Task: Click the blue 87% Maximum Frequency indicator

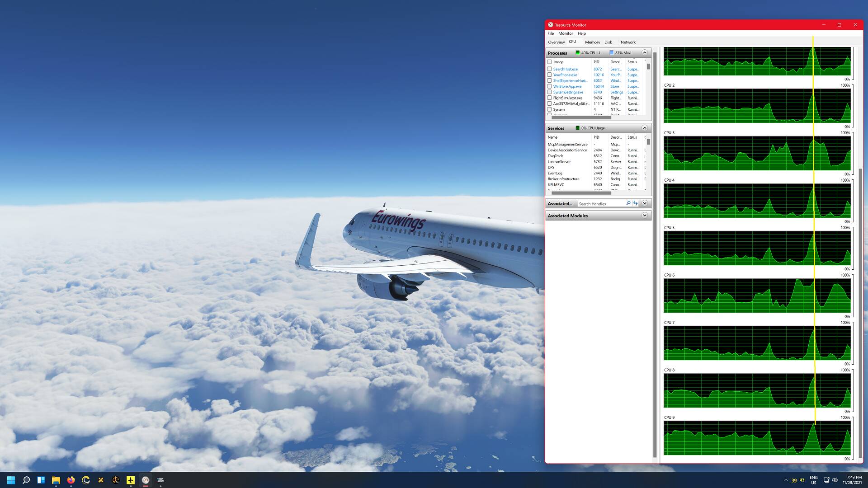Action: pyautogui.click(x=611, y=53)
